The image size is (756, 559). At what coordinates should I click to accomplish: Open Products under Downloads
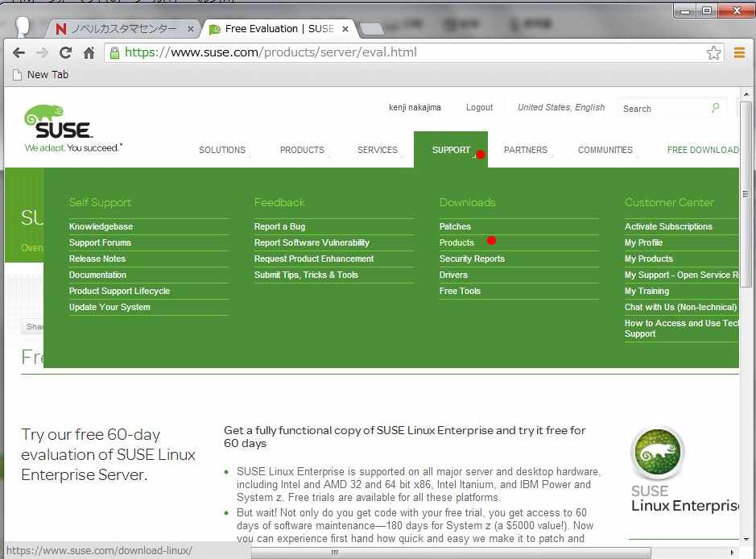(456, 242)
